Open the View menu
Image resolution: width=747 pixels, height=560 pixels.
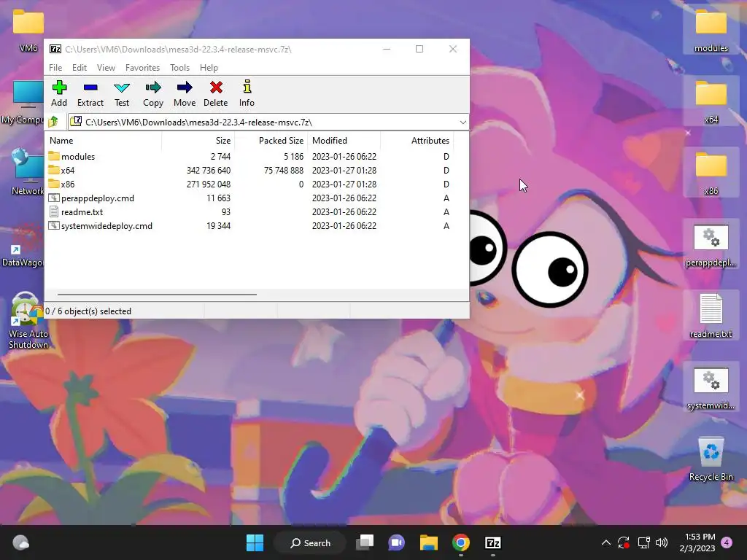click(106, 68)
